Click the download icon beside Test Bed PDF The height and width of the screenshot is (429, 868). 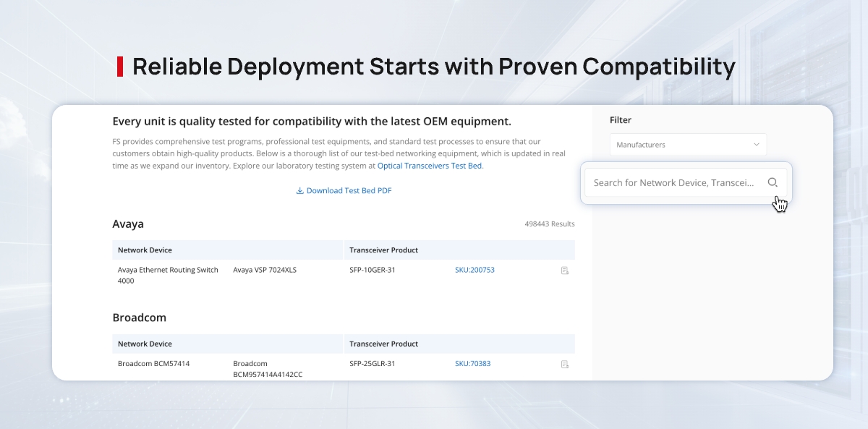[299, 191]
